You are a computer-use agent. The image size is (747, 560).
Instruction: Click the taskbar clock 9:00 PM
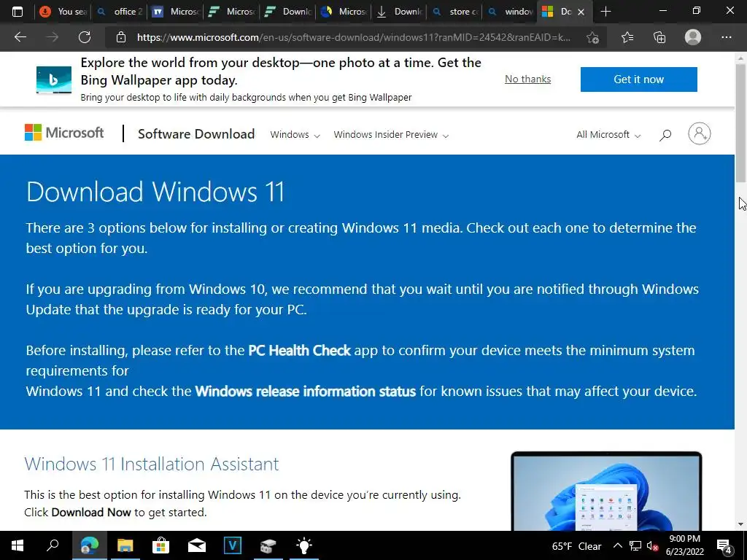coord(684,545)
